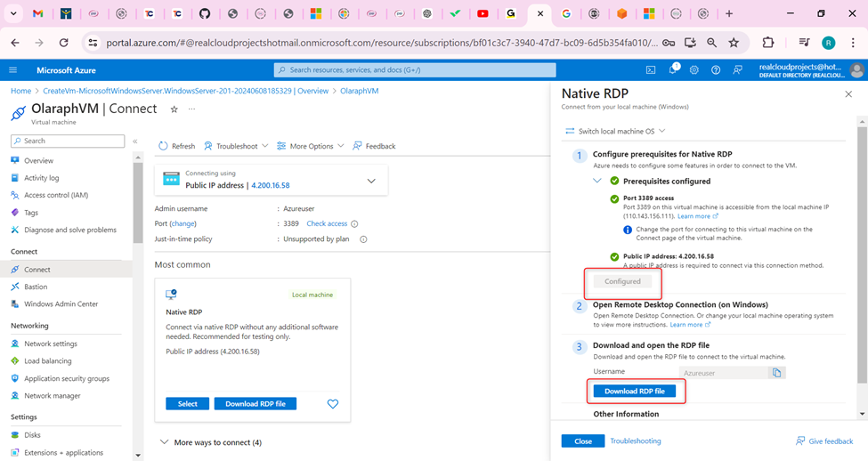Viewport: 868px width, 461px height.
Task: Open Application security groups
Action: 67,378
